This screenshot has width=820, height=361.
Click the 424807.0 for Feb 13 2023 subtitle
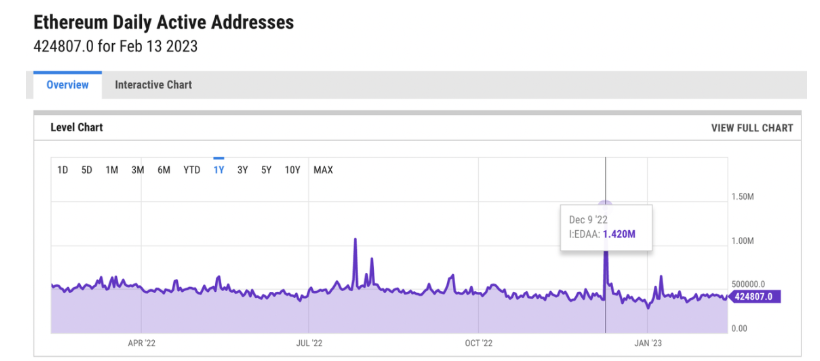click(x=116, y=47)
